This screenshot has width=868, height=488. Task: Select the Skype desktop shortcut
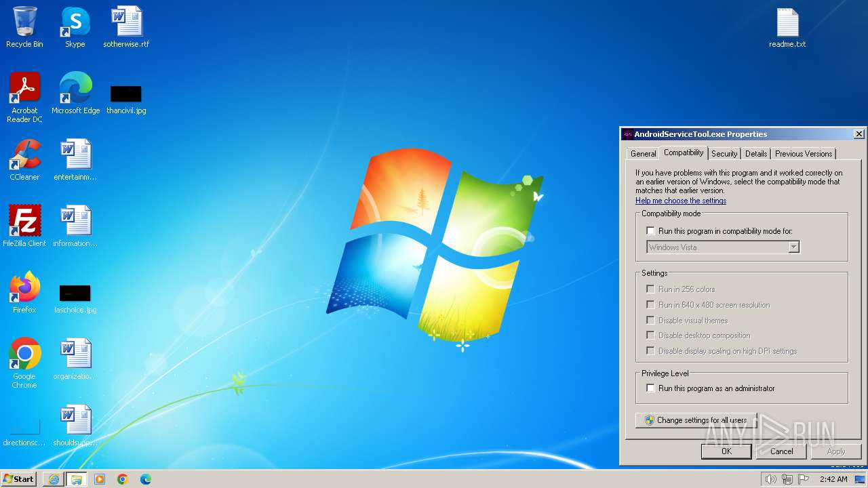pyautogui.click(x=75, y=27)
